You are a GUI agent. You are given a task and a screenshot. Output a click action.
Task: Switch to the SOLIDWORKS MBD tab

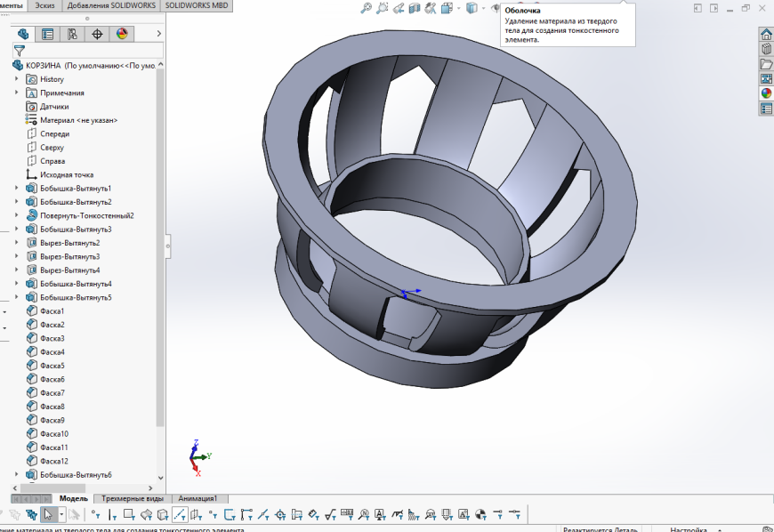click(x=198, y=5)
